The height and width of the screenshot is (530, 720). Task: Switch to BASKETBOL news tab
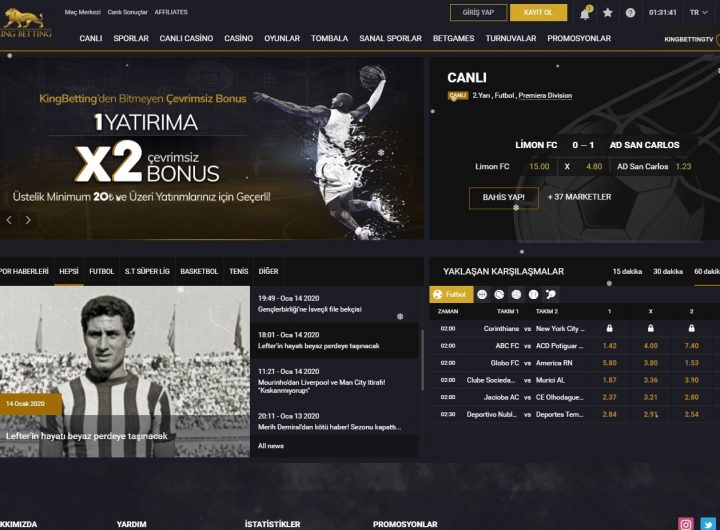pos(199,271)
